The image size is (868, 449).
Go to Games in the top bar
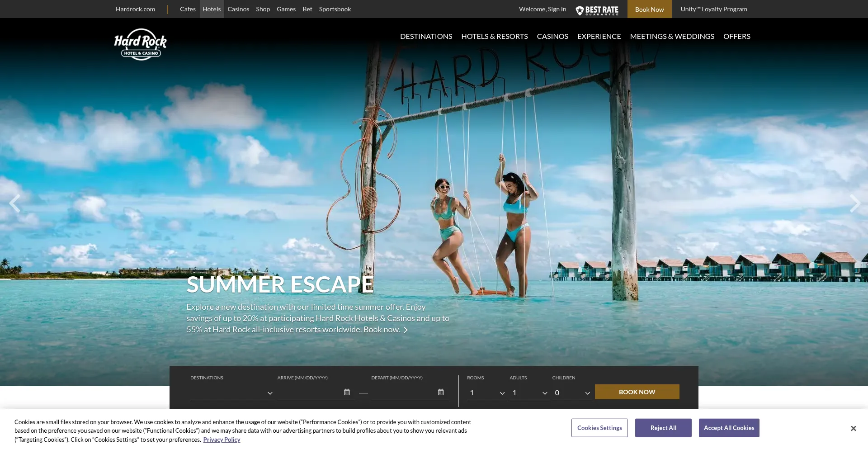pos(286,9)
